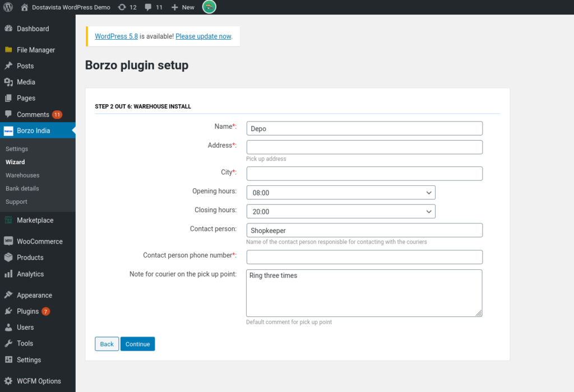574x392 pixels.
Task: Open the Opening hours dropdown
Action: (x=341, y=193)
